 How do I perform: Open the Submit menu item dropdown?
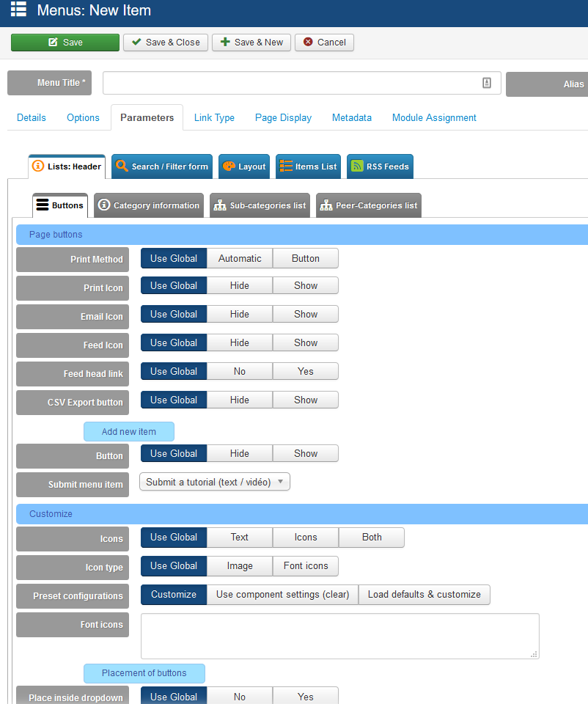pos(214,482)
